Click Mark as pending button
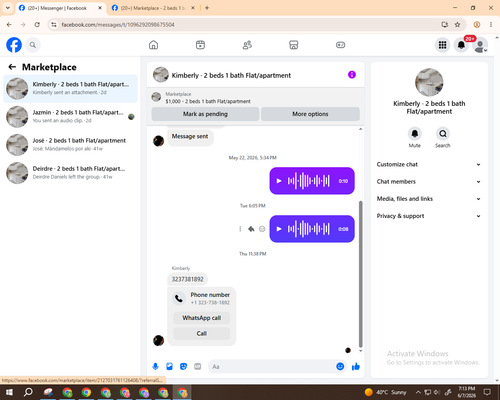Image resolution: width=500 pixels, height=400 pixels. tap(205, 114)
